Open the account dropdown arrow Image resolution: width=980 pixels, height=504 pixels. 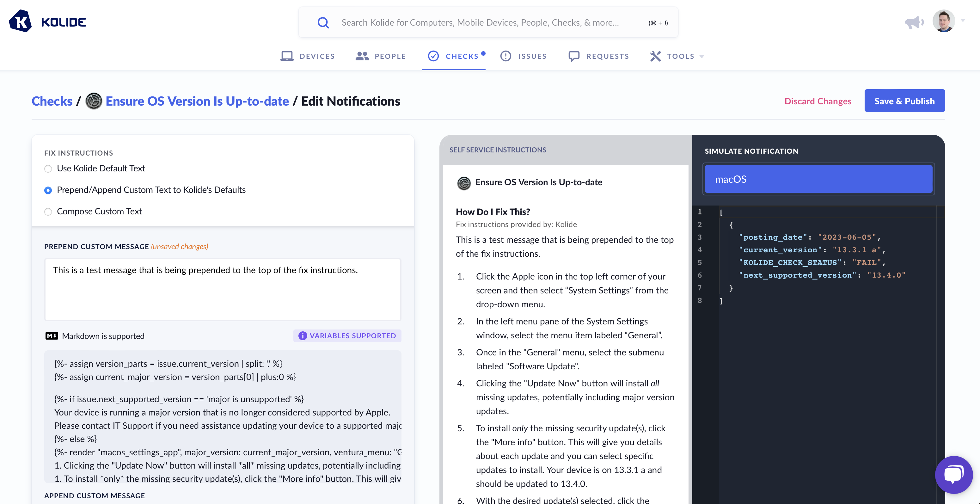click(963, 20)
